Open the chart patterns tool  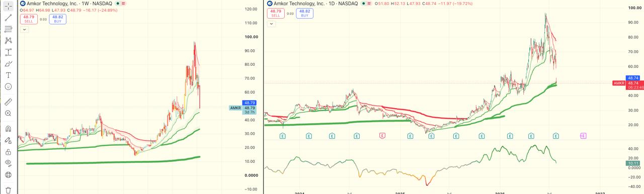point(8,41)
